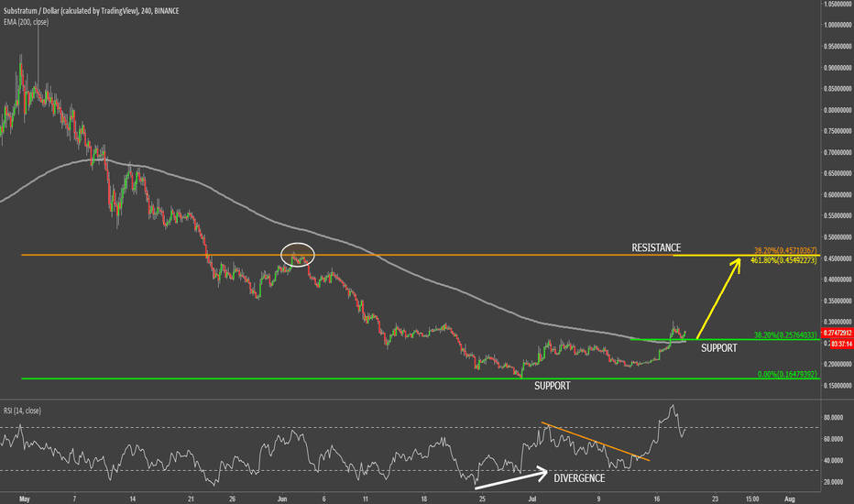This screenshot has height=504, width=854.
Task: Click the 15:00 label on the time axis
Action: (x=752, y=499)
